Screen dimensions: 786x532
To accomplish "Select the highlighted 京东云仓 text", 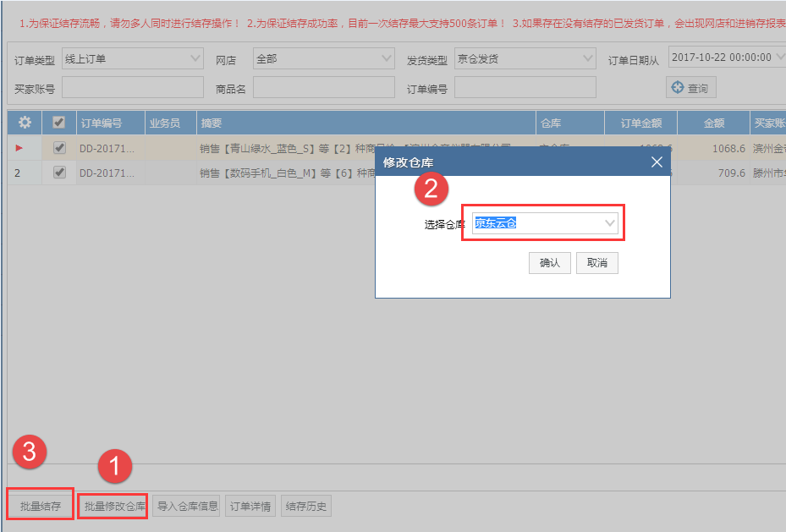I will (495, 223).
